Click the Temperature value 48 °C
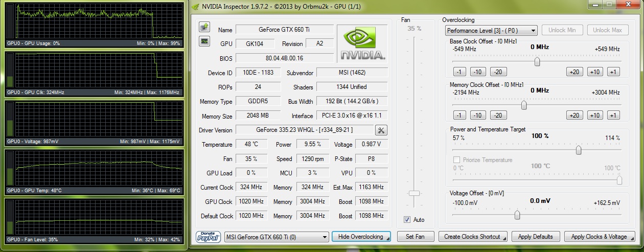644x252 pixels. click(x=251, y=144)
